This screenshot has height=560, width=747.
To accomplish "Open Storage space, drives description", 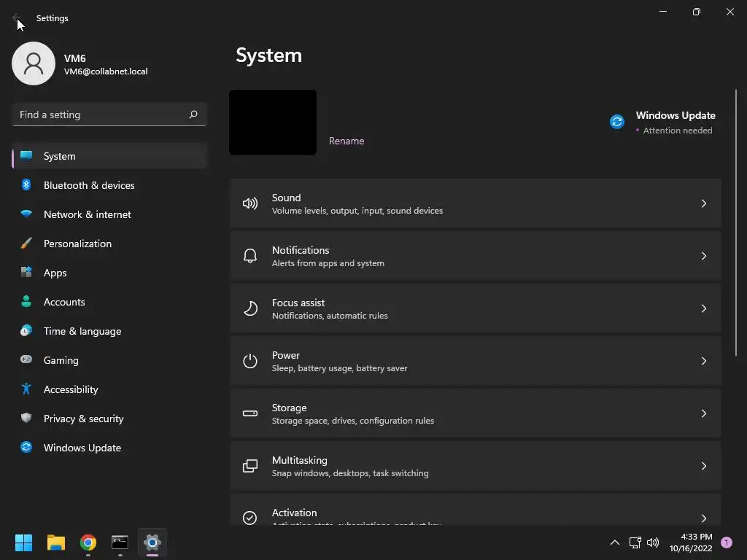I will pos(353,421).
